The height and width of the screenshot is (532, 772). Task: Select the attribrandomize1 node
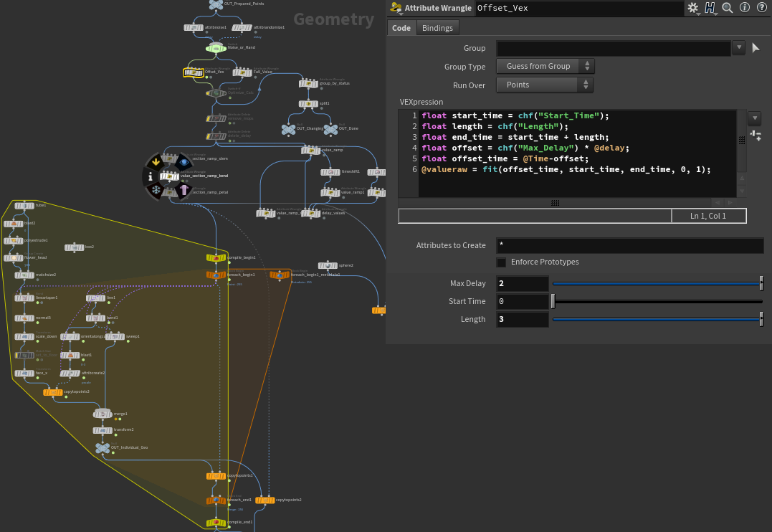242,27
